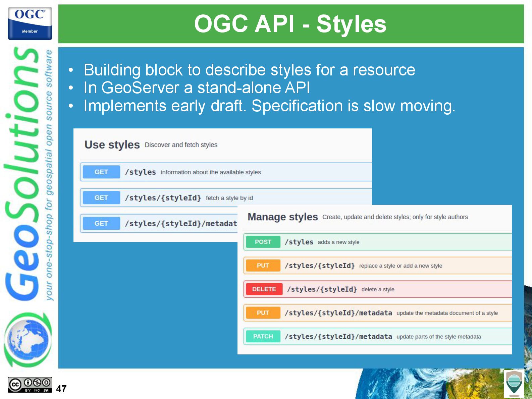The width and height of the screenshot is (532, 399).
Task: Click 'adds a new style' description
Action: (339, 242)
